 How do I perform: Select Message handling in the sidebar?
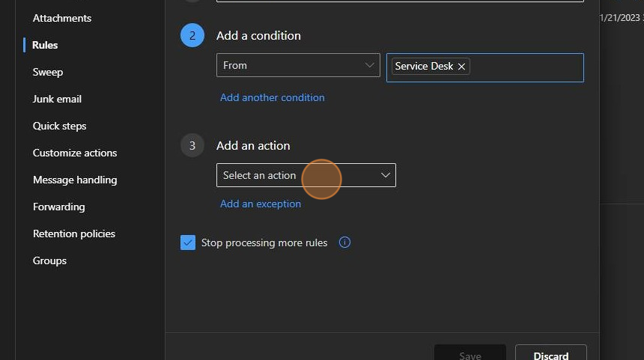(75, 180)
